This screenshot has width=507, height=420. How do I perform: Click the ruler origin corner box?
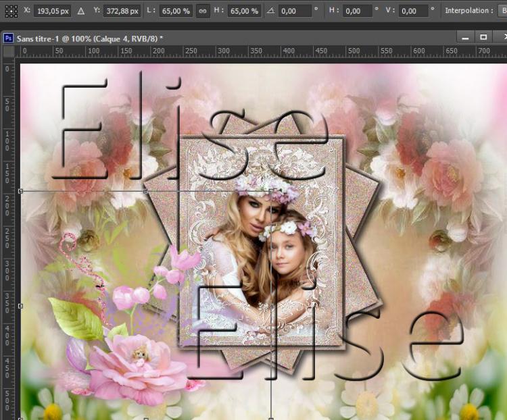click(8, 52)
